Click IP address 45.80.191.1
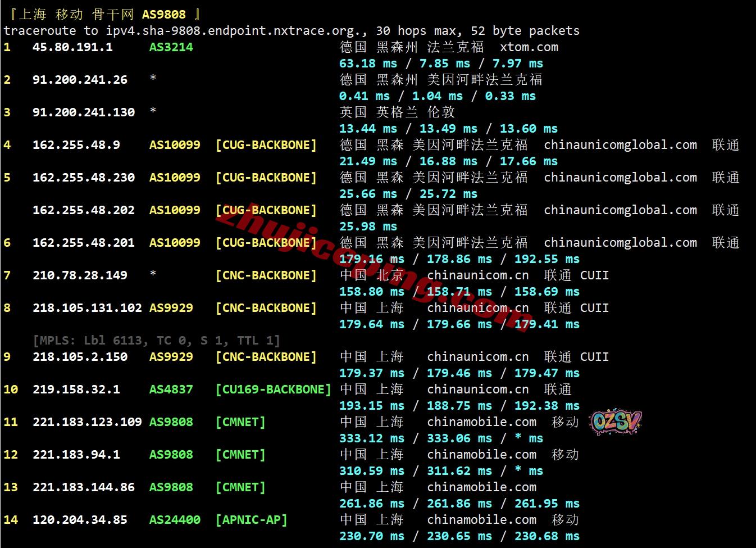Image resolution: width=756 pixels, height=548 pixels. [72, 47]
